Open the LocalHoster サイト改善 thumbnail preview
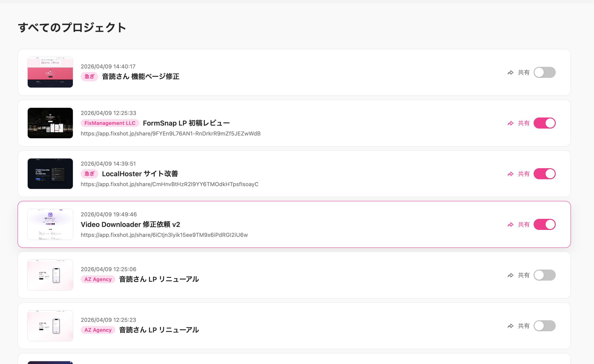594x364 pixels. point(50,174)
